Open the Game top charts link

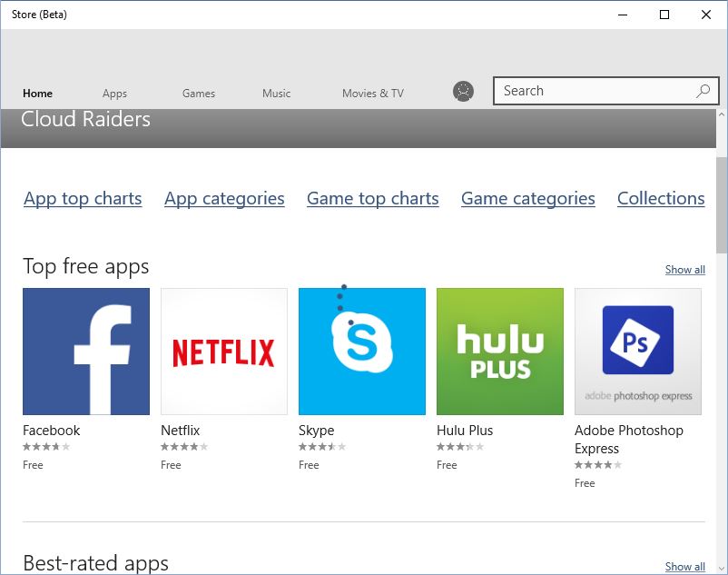(372, 198)
